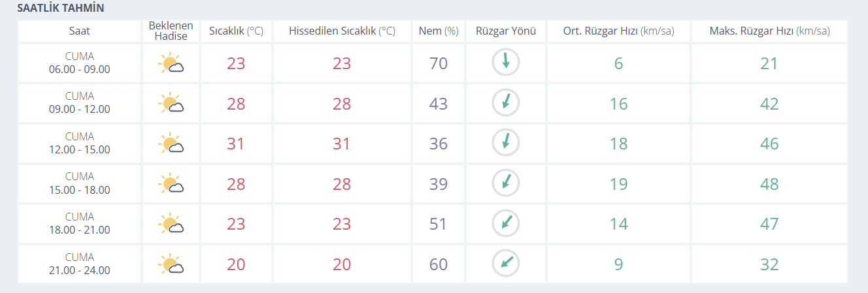Viewport: 868px width, 293px height.
Task: Click the Saat column header
Action: (80, 31)
